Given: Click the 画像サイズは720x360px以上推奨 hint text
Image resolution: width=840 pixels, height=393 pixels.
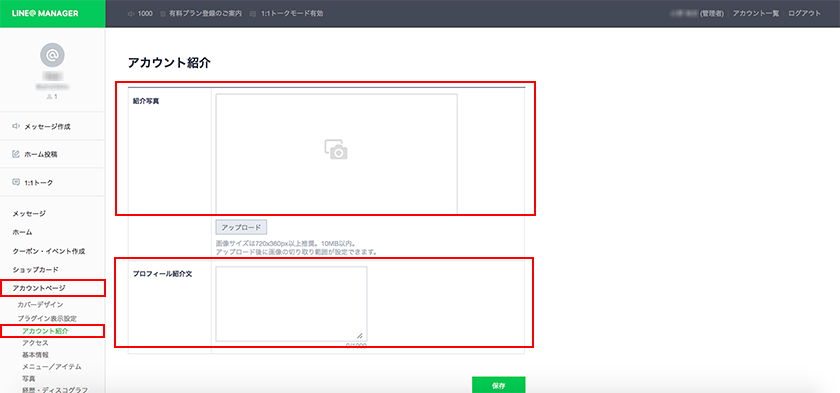Looking at the screenshot, I should (287, 243).
